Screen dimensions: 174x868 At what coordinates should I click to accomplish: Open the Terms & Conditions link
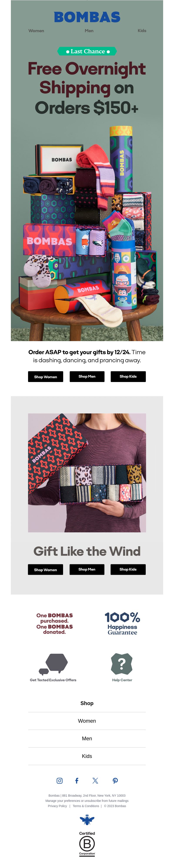point(86,806)
